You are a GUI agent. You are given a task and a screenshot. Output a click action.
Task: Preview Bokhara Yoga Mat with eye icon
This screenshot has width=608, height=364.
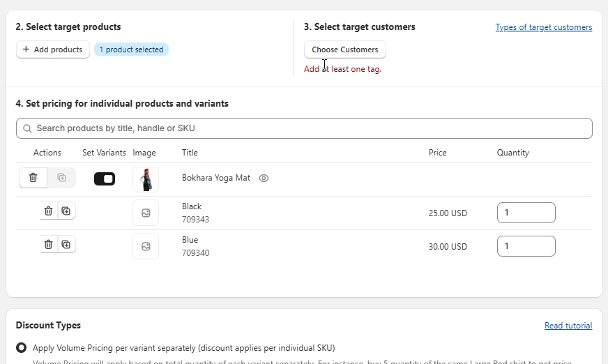click(264, 178)
